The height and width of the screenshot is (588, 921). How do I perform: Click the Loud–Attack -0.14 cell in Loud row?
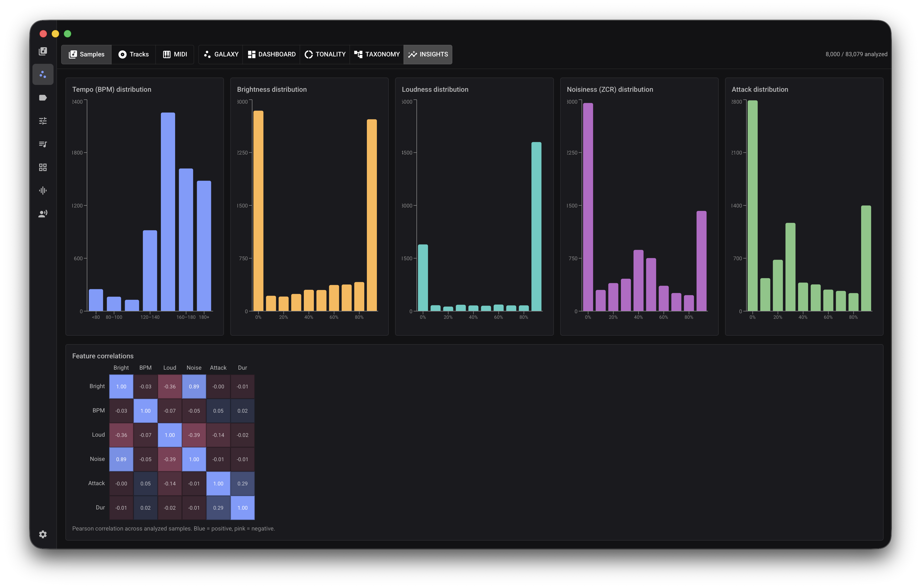click(x=218, y=435)
